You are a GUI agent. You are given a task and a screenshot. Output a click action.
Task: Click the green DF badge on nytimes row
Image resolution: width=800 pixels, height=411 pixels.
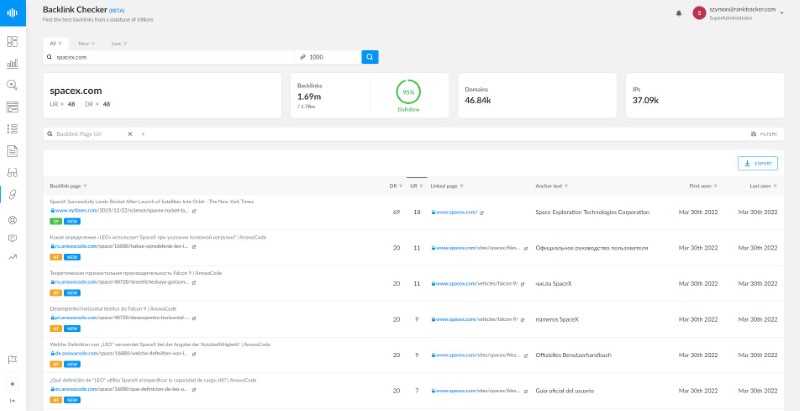56,221
